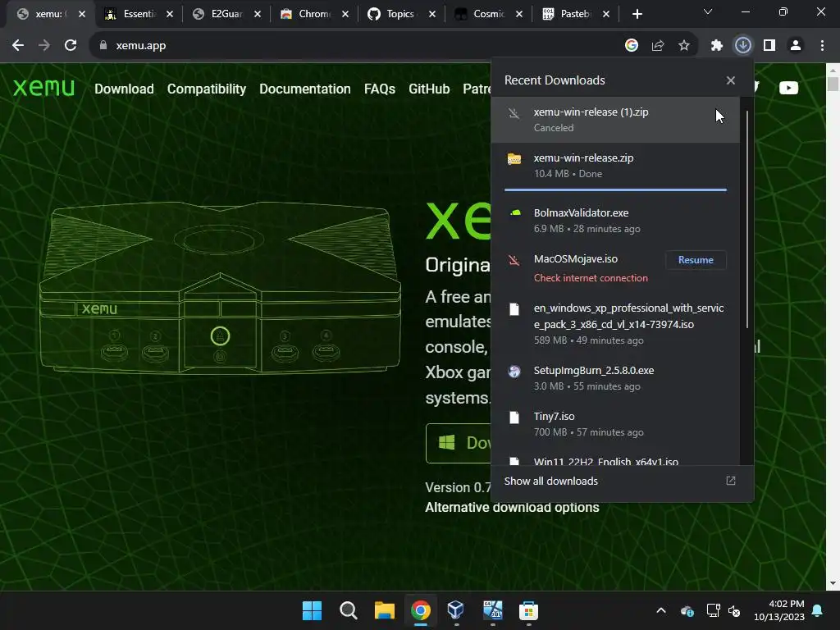Viewport: 840px width, 630px height.
Task: Open Windows Search in the taskbar
Action: 348,610
